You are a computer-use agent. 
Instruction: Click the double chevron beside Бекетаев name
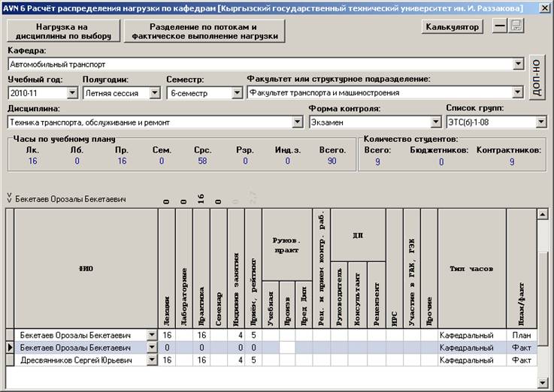(x=10, y=198)
